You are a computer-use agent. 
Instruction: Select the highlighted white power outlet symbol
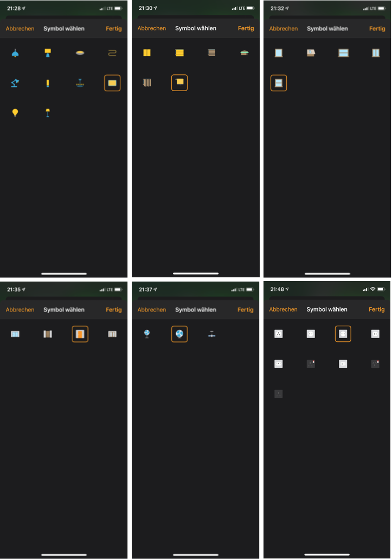point(343,334)
